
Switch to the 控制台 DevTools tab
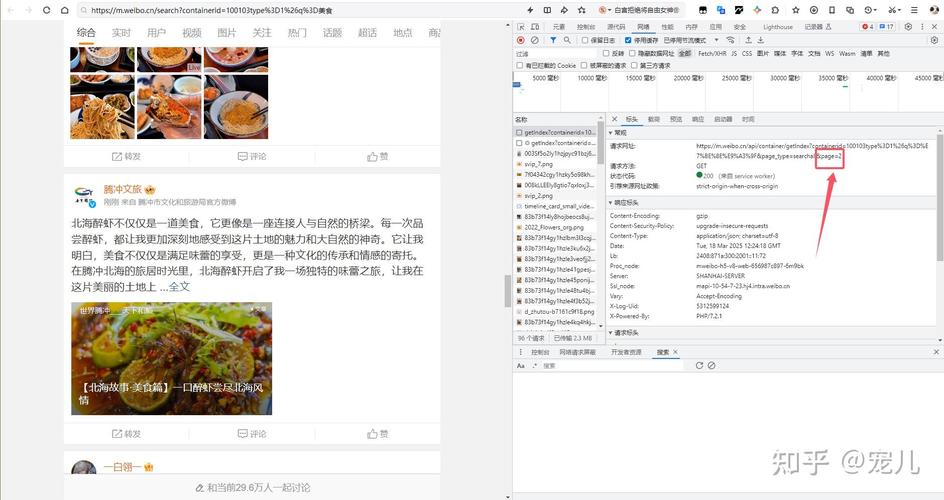[586, 27]
